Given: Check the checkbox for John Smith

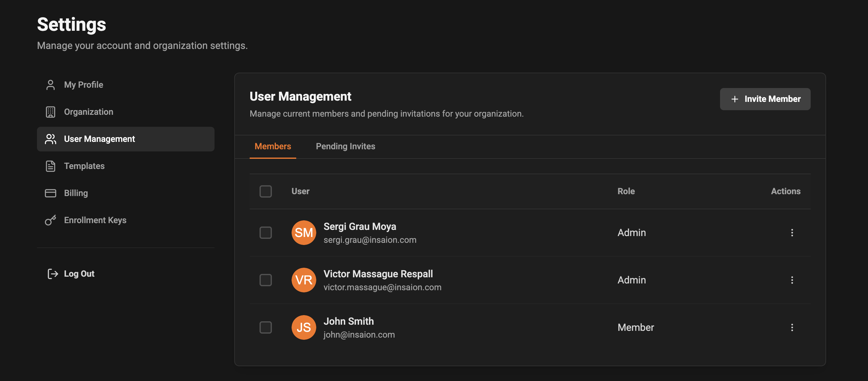Looking at the screenshot, I should point(265,327).
